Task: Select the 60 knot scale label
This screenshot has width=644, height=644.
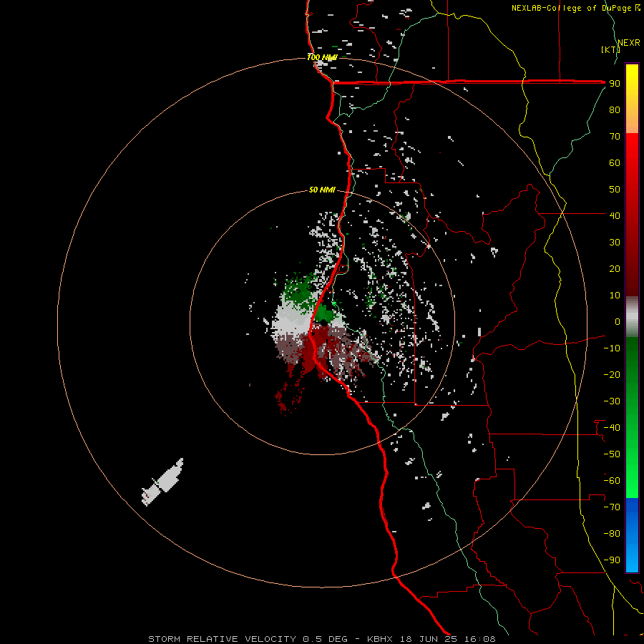Action: click(x=615, y=163)
